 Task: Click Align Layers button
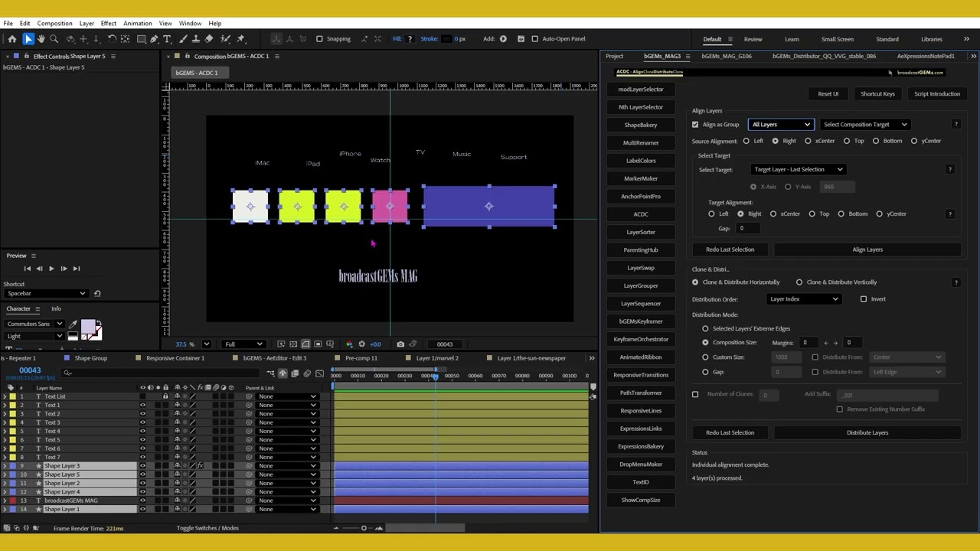point(867,249)
